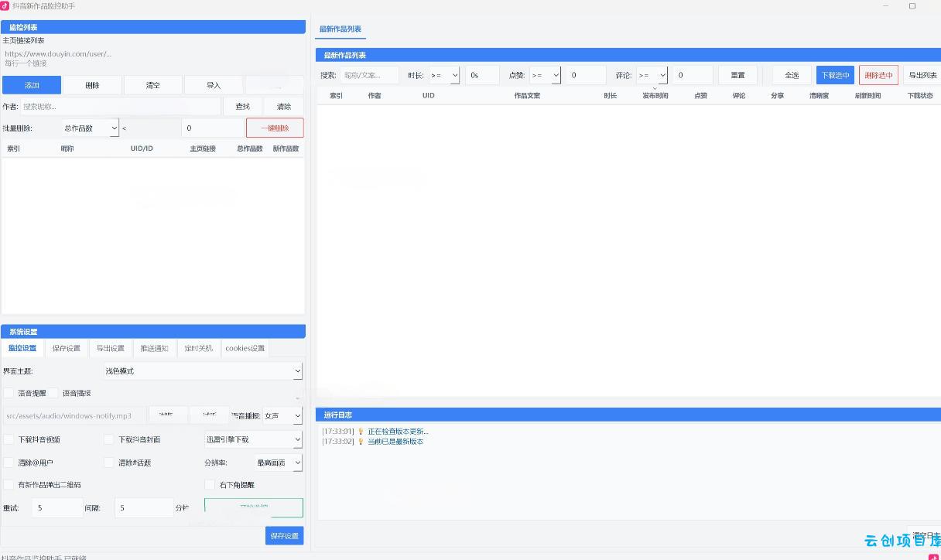
Task: Sort by the 发布时间 column header
Action: point(655,96)
